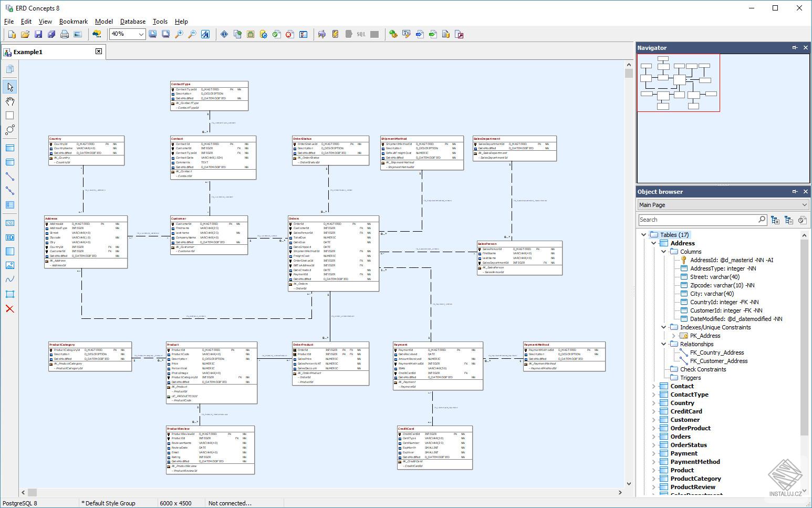Click the New document toolbar icon
The image size is (812, 508).
pos(12,34)
